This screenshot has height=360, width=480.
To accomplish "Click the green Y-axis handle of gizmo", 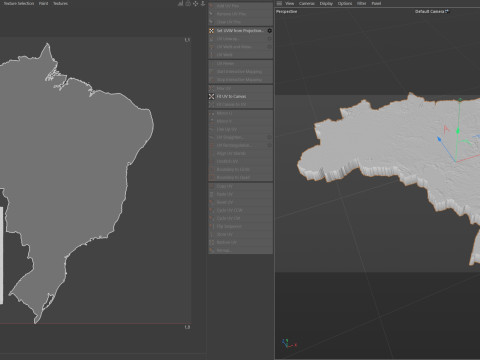I will click(x=458, y=131).
